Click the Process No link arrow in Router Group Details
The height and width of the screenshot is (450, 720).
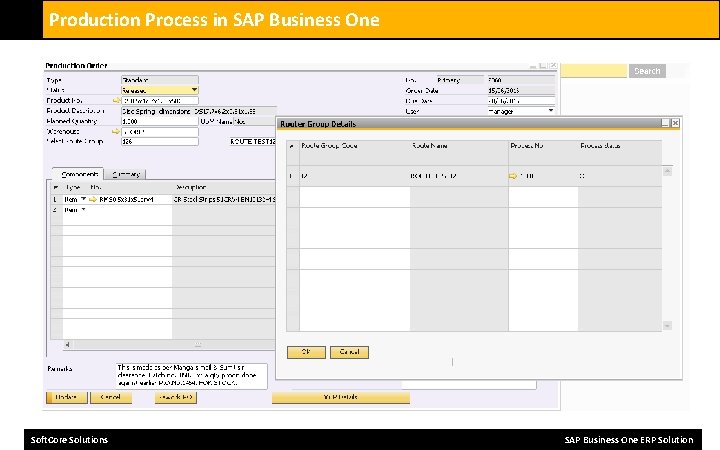513,176
